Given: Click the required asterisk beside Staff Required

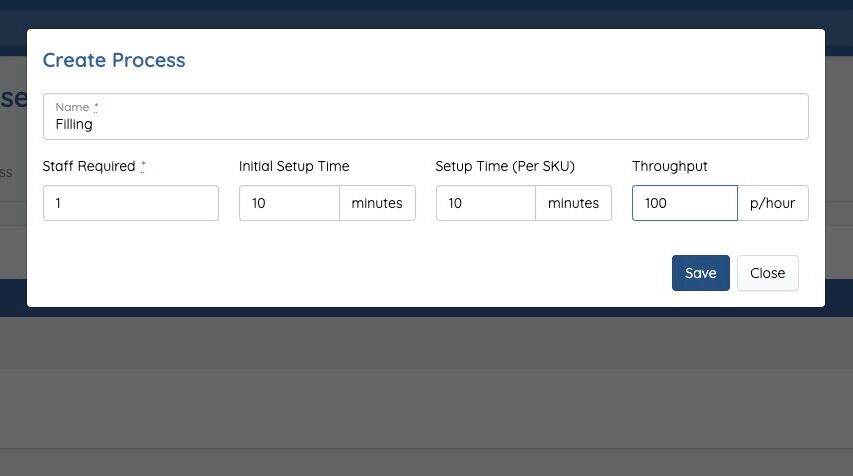Looking at the screenshot, I should click(143, 165).
